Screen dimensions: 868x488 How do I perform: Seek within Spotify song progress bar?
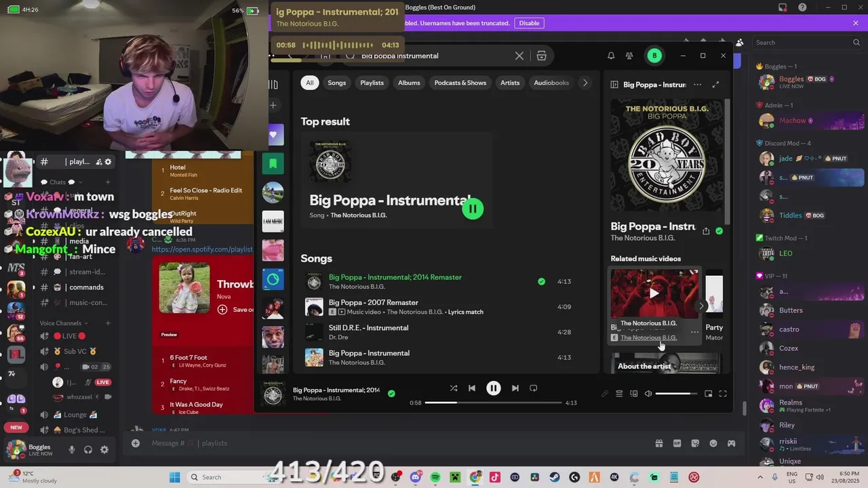tap(494, 403)
